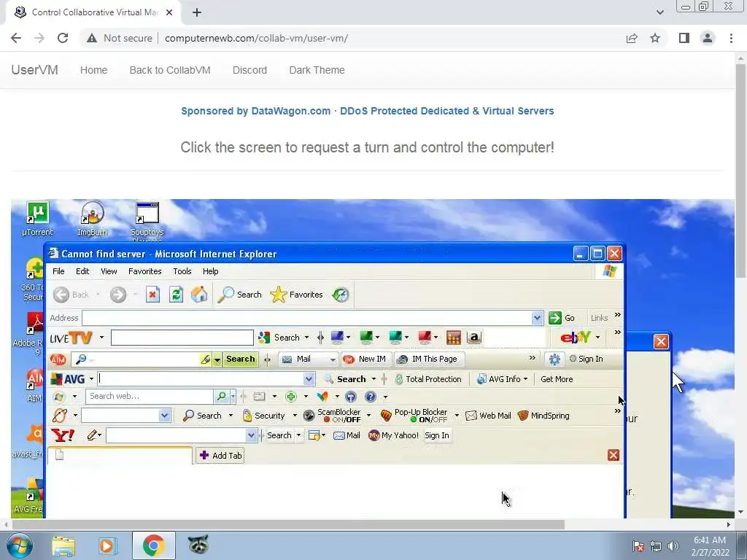Click the MindSpring toolbar button
The width and height of the screenshot is (747, 560).
[543, 416]
